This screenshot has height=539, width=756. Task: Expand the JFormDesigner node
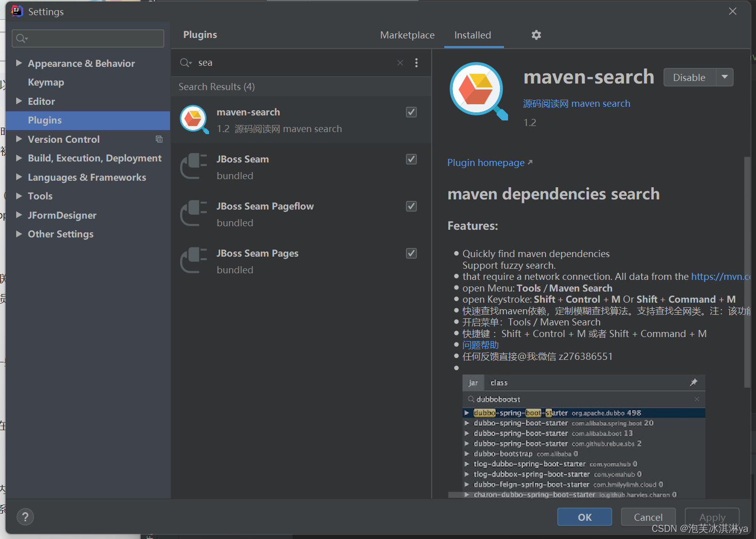point(19,215)
